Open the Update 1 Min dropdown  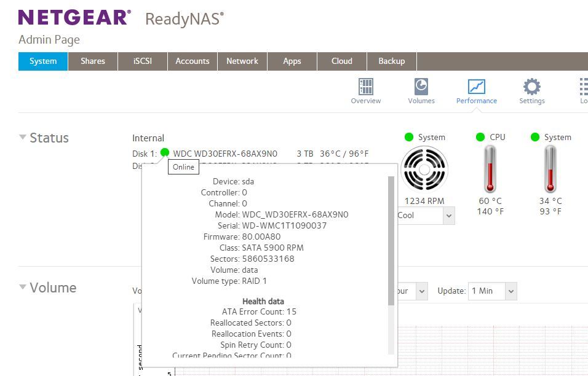coord(492,291)
